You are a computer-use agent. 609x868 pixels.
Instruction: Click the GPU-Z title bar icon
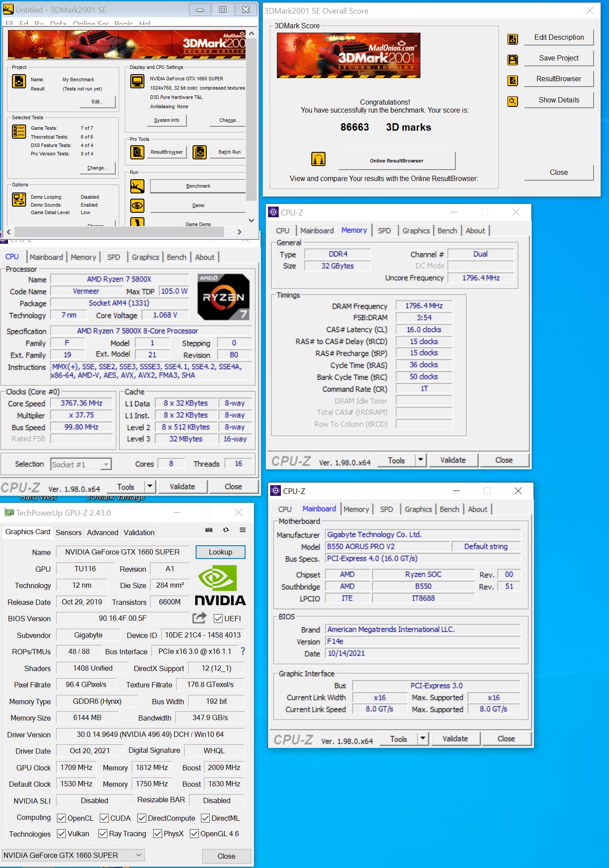(9, 513)
